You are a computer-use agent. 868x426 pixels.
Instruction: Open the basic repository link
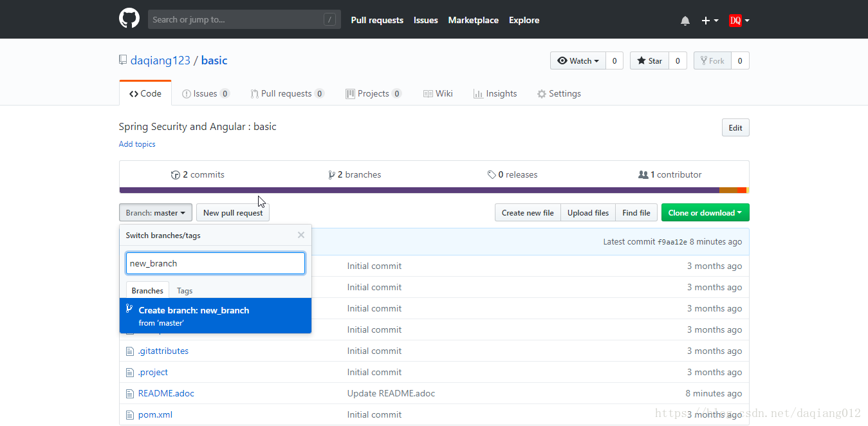coord(214,60)
